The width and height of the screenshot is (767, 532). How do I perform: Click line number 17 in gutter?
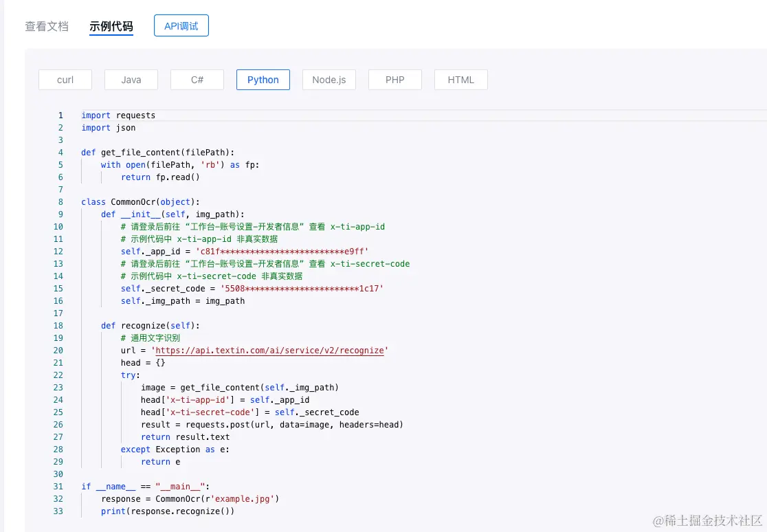tap(58, 313)
